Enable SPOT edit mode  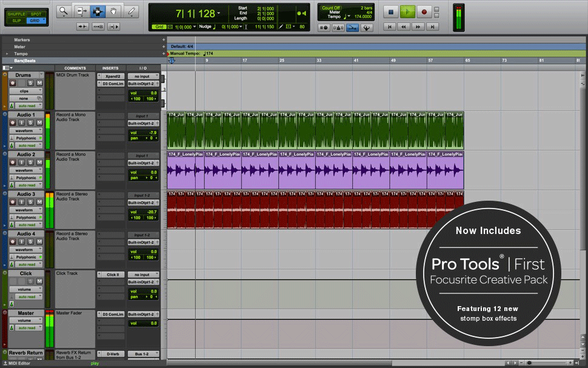click(x=36, y=14)
